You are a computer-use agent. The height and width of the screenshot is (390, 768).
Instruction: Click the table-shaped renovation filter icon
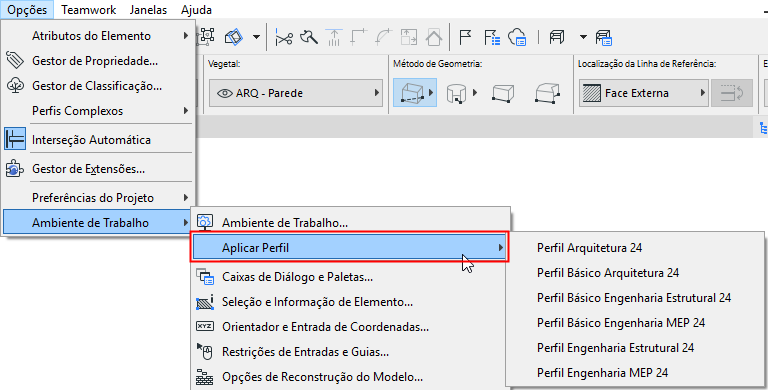pos(556,37)
